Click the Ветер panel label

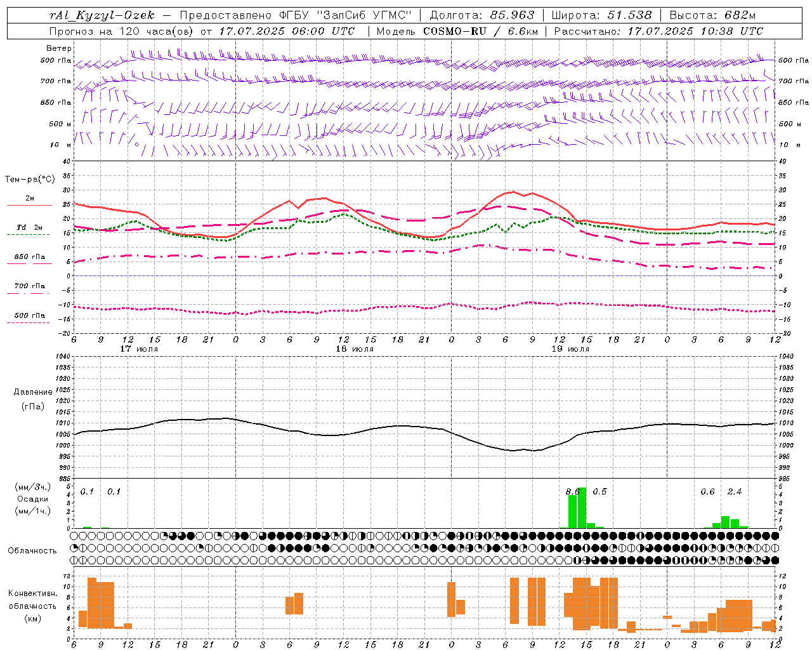(59, 48)
